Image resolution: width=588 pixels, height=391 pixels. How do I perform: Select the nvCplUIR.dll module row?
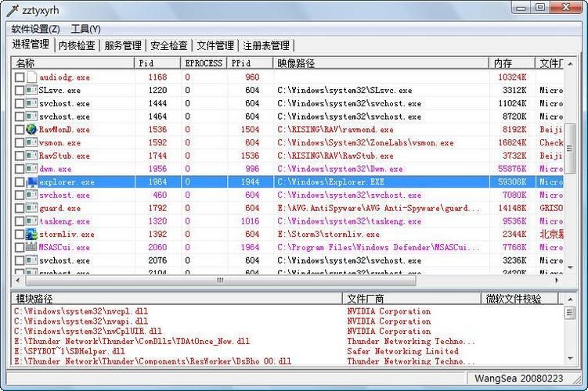pyautogui.click(x=287, y=332)
